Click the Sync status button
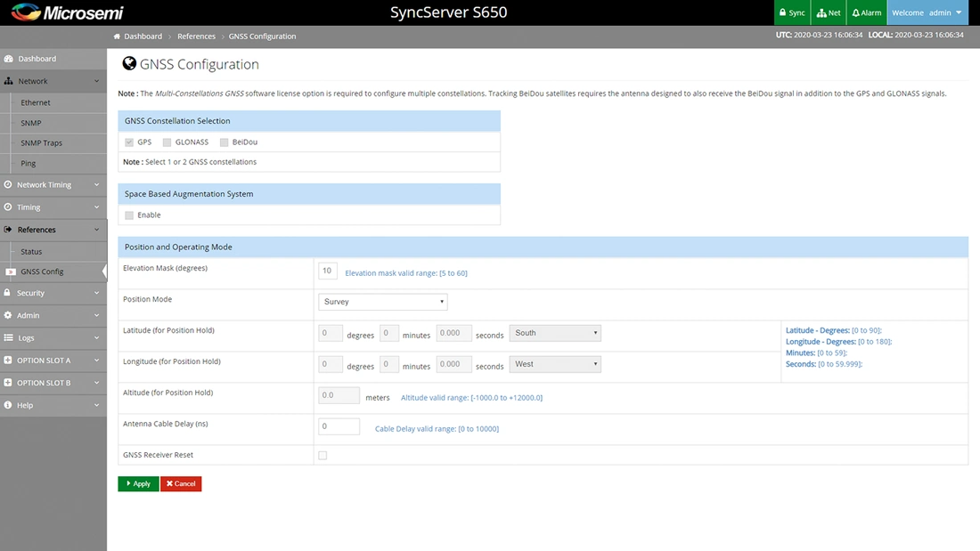The image size is (980, 551). [792, 12]
